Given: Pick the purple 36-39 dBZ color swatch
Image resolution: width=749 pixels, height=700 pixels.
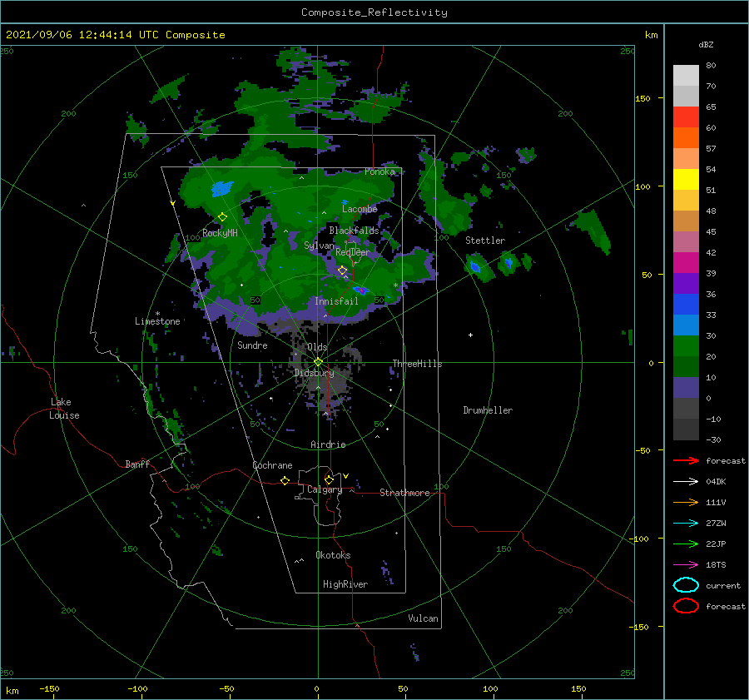Looking at the screenshot, I should pos(686,284).
